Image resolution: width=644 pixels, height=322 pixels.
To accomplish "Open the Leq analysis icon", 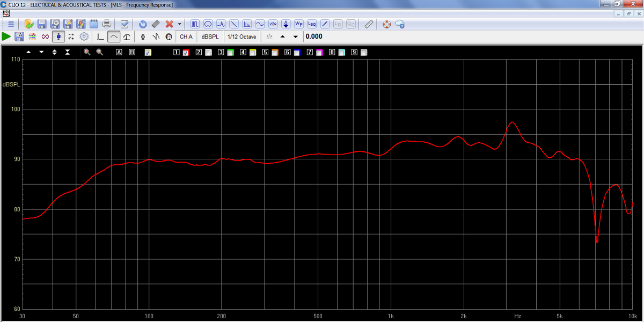I will 312,24.
